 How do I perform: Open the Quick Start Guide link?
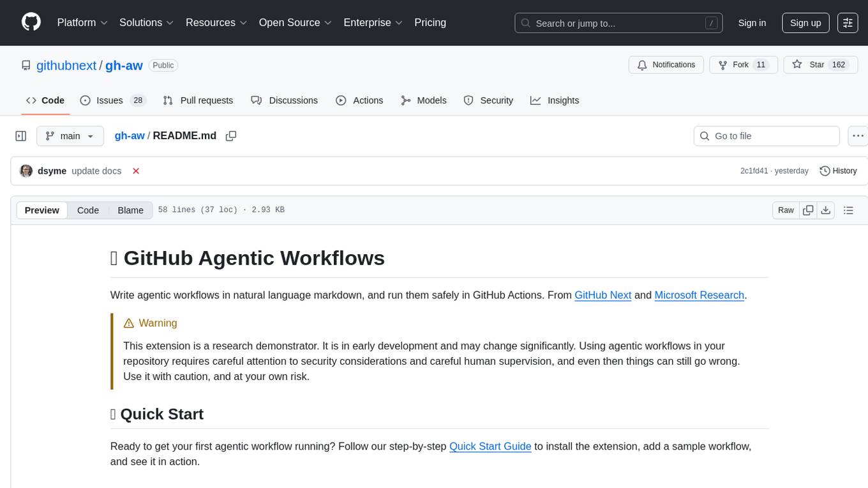(x=490, y=446)
